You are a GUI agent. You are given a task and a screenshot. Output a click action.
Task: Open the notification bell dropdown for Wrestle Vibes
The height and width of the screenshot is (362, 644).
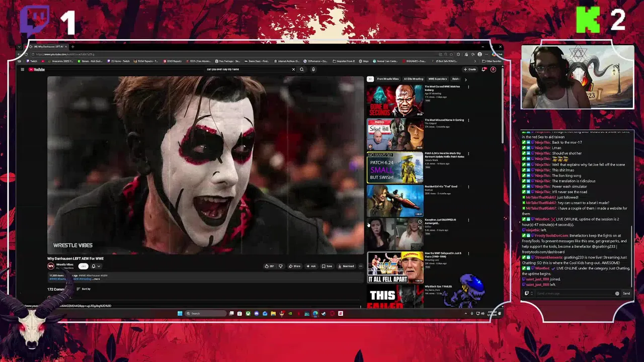(96, 266)
